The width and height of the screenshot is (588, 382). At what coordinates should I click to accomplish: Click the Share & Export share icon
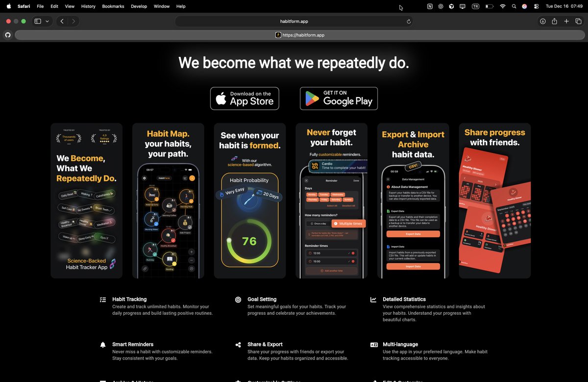tap(238, 345)
